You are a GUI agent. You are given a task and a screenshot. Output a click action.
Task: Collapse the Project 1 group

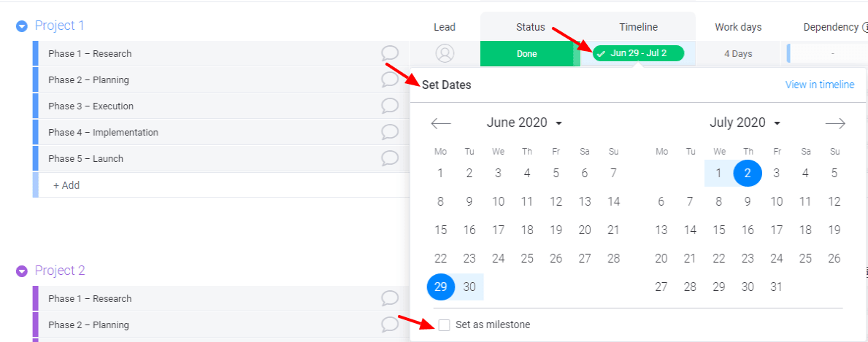22,26
